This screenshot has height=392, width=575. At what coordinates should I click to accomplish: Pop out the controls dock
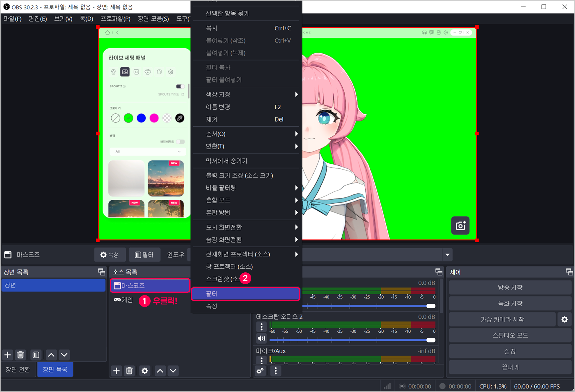click(569, 272)
